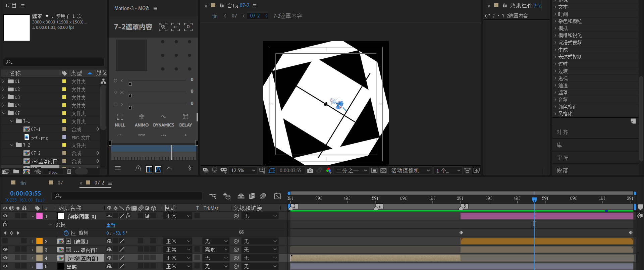Open the graph editor from timeline
644x270 pixels.
pyautogui.click(x=277, y=196)
